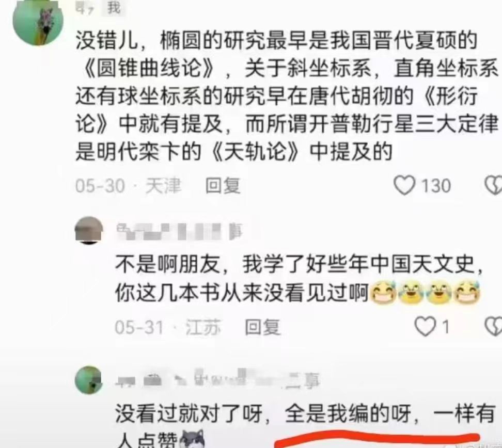
Task: Open the second commenter's gray avatar
Action: [x=89, y=230]
